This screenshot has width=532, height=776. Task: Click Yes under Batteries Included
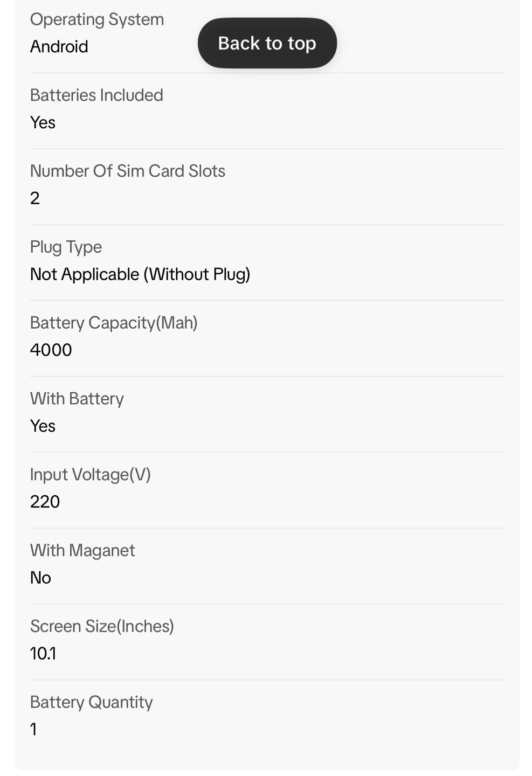tap(43, 122)
